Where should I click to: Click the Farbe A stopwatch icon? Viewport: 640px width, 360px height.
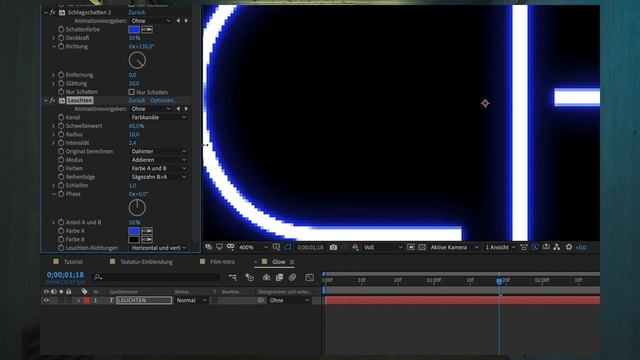coord(61,231)
